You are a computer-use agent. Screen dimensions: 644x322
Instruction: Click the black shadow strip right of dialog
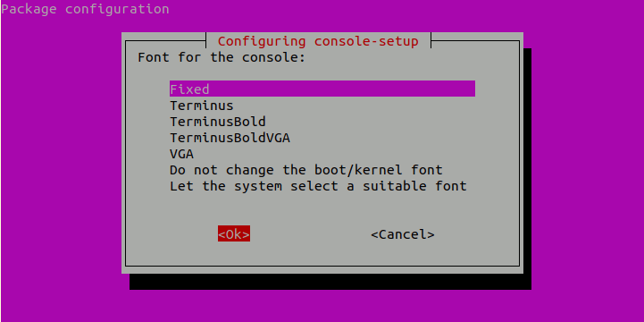tap(527, 161)
